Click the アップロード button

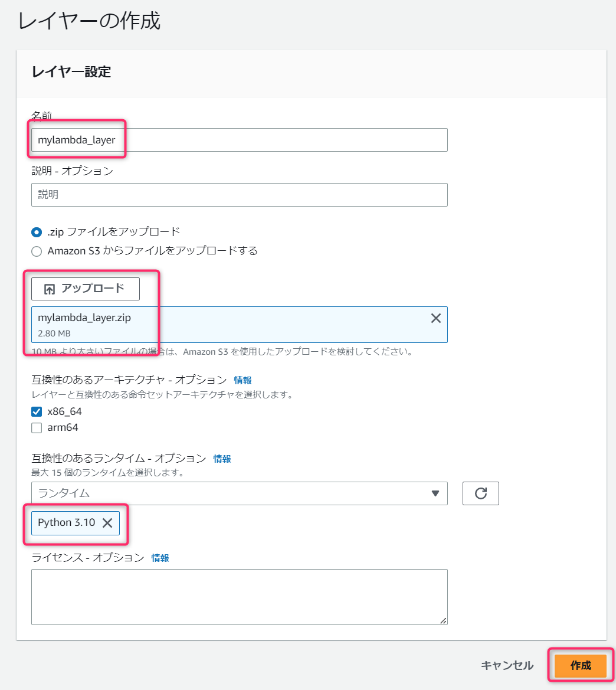[x=86, y=289]
